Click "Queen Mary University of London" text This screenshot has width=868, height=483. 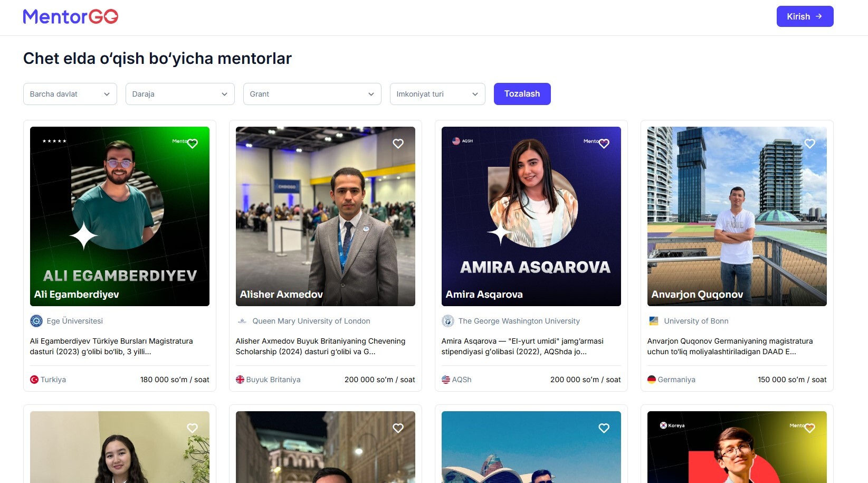[x=311, y=321]
